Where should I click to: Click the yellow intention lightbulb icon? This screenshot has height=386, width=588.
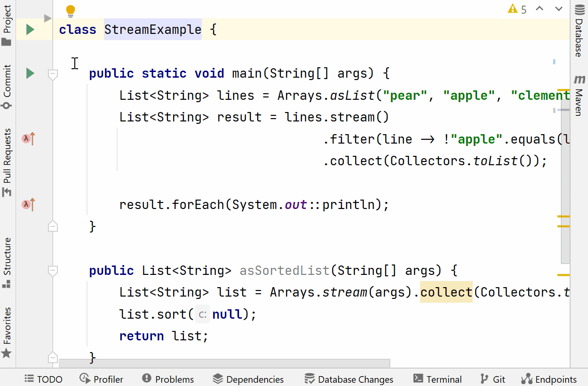point(71,11)
